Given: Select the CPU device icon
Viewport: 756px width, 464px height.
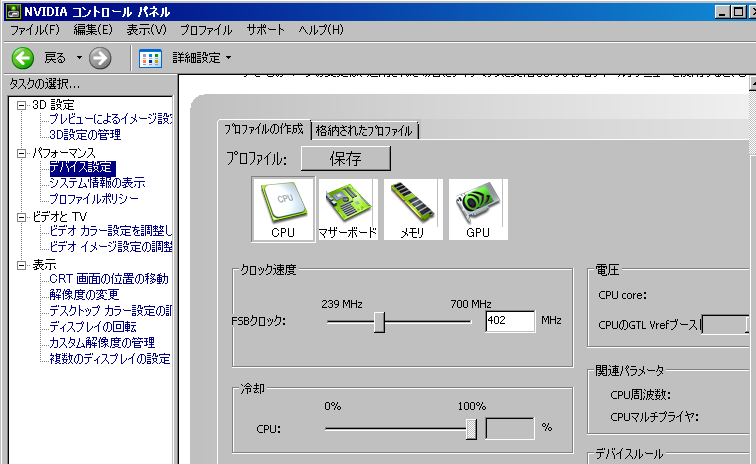Looking at the screenshot, I should click(283, 209).
